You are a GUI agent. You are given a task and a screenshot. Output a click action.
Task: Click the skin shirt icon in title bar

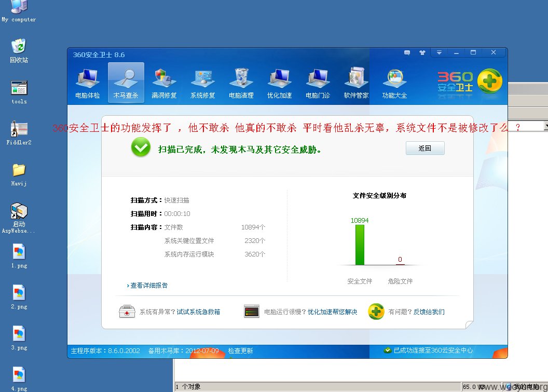pyautogui.click(x=422, y=53)
